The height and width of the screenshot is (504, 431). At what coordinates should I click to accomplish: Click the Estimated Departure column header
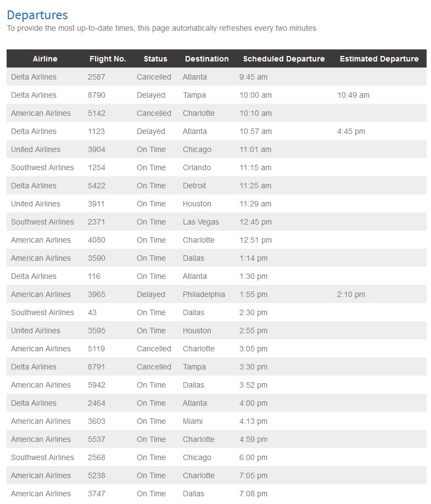tap(379, 59)
